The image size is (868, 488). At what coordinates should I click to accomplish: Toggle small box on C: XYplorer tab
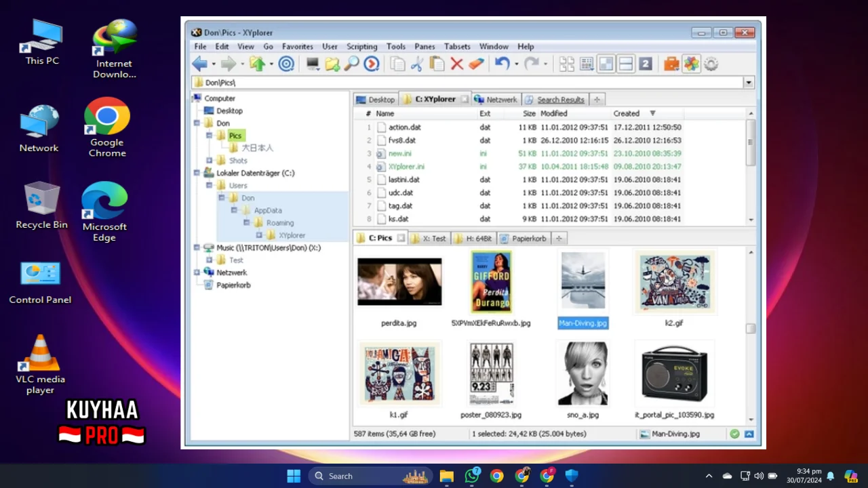465,99
